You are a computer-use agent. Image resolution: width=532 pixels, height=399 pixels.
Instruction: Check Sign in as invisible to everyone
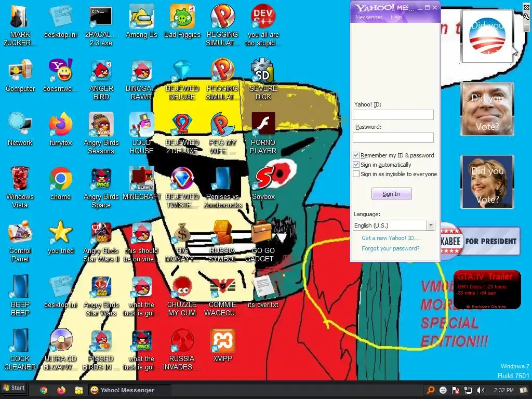point(356,174)
